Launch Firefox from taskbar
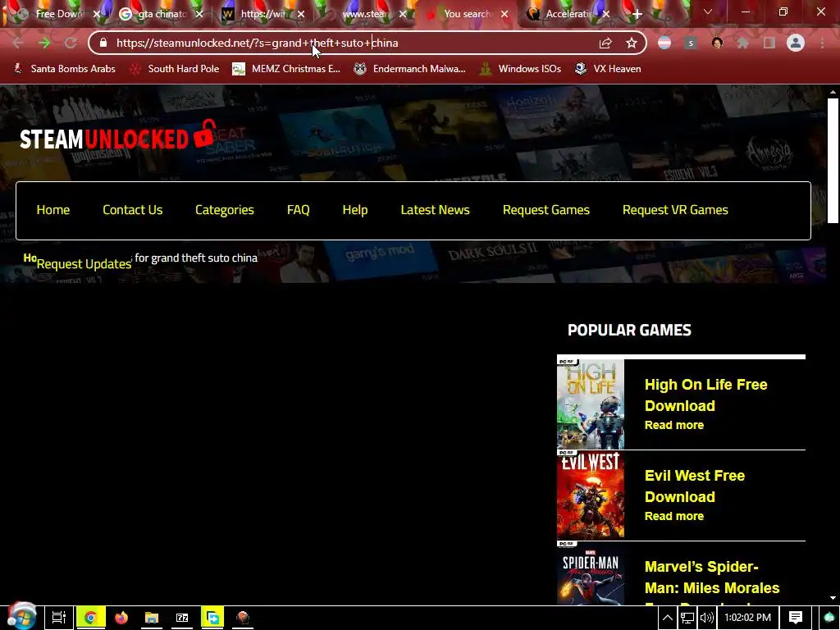Screen dimensions: 840x630 pos(121,618)
